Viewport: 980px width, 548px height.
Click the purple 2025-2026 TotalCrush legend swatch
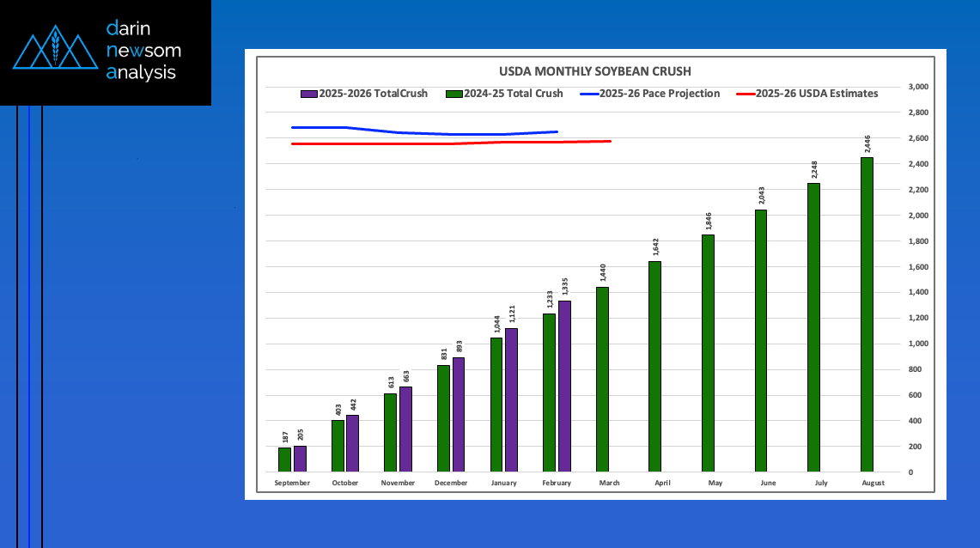point(308,94)
